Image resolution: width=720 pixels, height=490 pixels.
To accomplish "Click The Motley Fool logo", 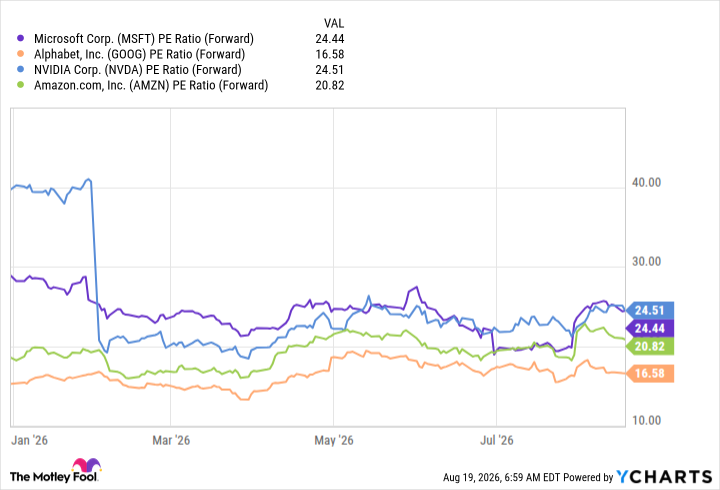I will tap(55, 470).
